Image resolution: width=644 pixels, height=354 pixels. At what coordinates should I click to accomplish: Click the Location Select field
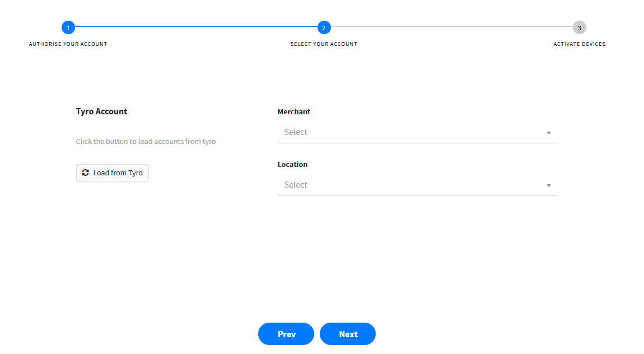418,185
